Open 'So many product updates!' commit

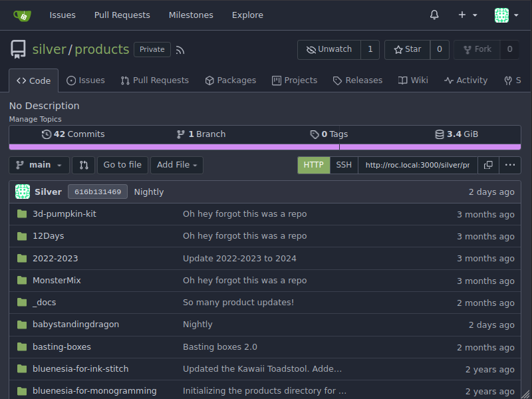[239, 303]
